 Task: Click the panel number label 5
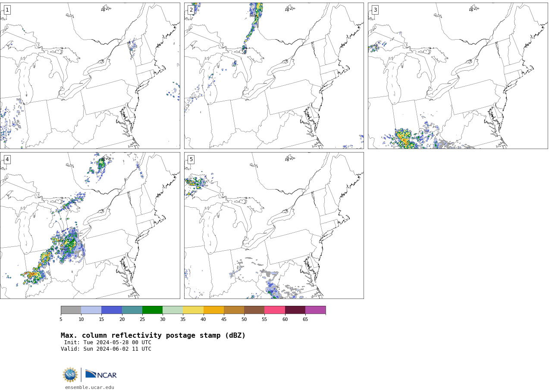191,159
